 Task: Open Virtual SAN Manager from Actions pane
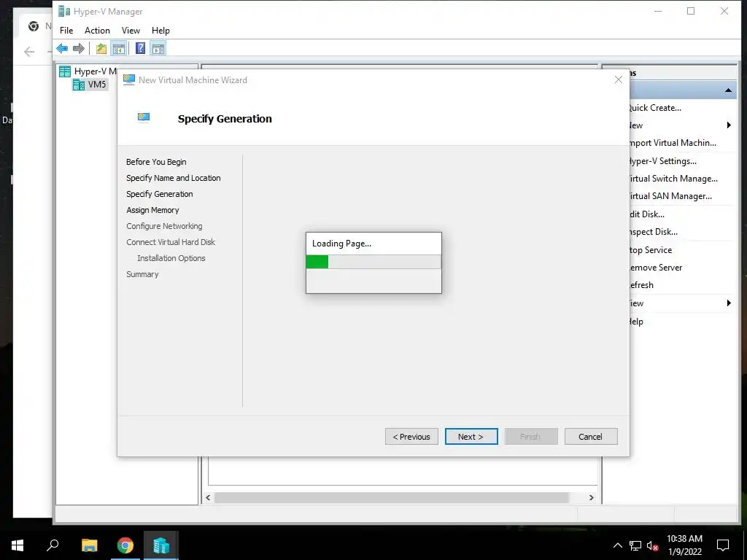(670, 196)
